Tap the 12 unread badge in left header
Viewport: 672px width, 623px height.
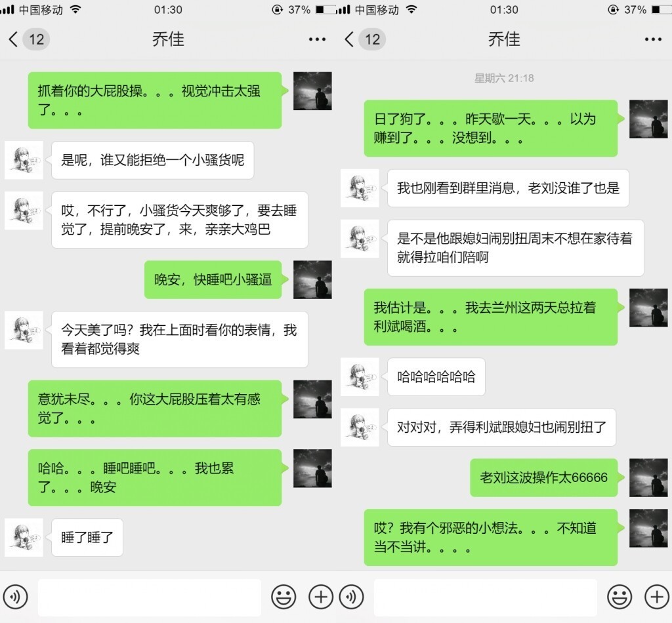coord(37,39)
